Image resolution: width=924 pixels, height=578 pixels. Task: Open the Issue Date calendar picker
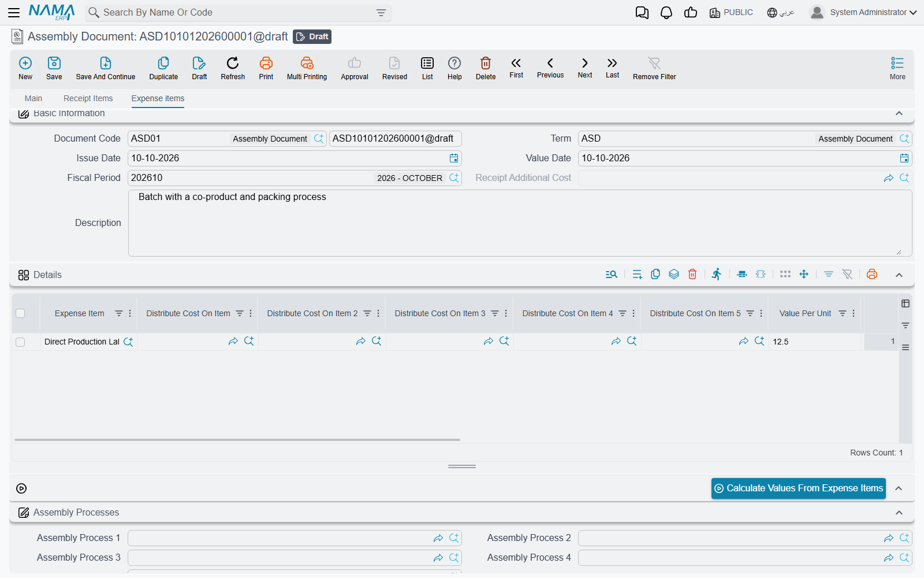[x=454, y=158]
